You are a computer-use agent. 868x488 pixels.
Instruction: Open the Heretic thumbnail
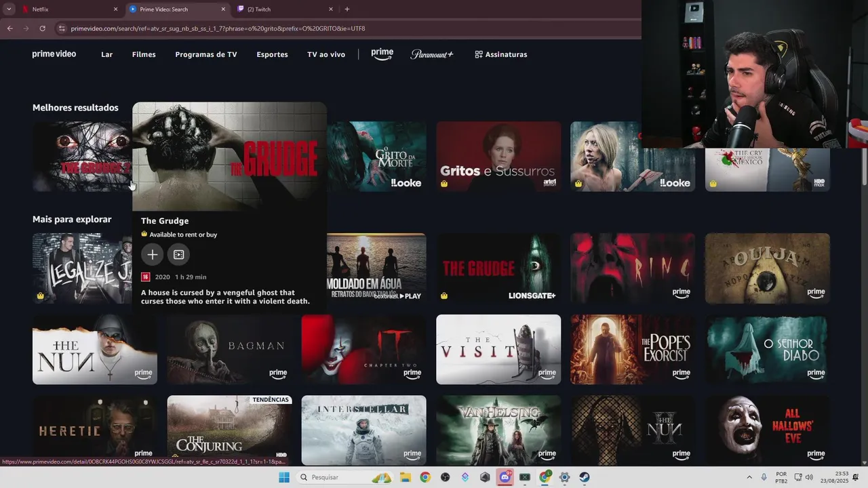coord(95,430)
